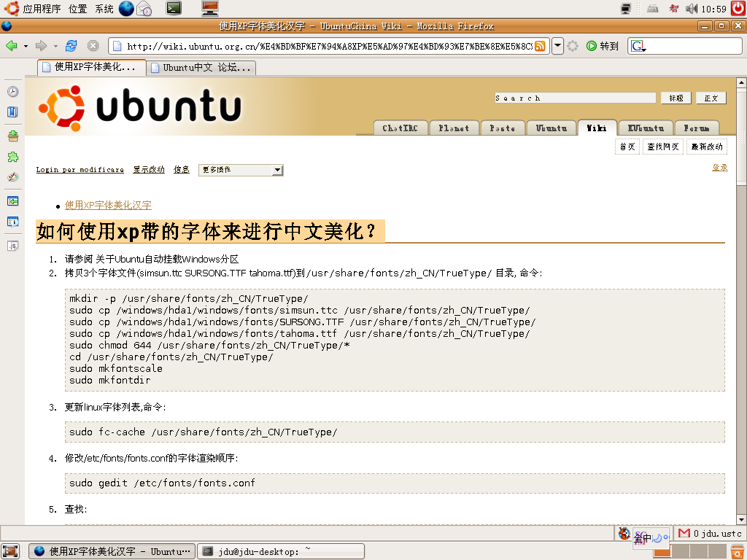Click the fox icon in status bar
The height and width of the screenshot is (560, 747).
(624, 533)
